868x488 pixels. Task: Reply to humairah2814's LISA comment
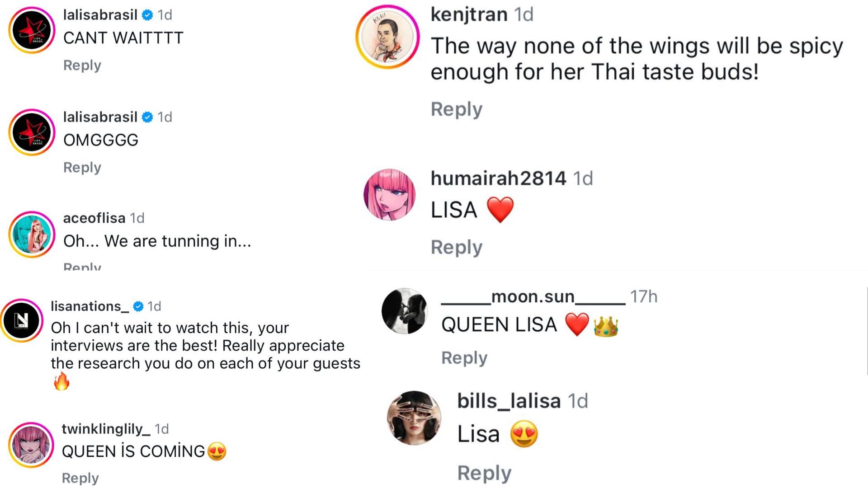[x=456, y=247]
